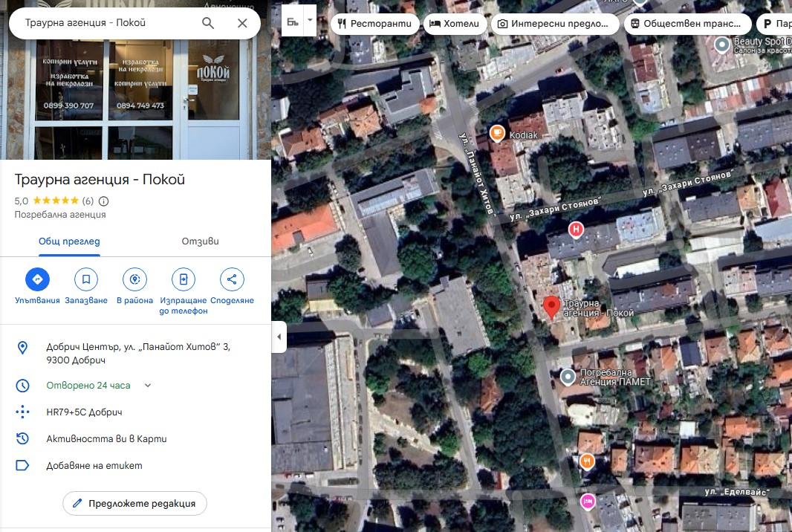Add a label via Добавяне на етикет
This screenshot has width=792, height=532.
94,466
